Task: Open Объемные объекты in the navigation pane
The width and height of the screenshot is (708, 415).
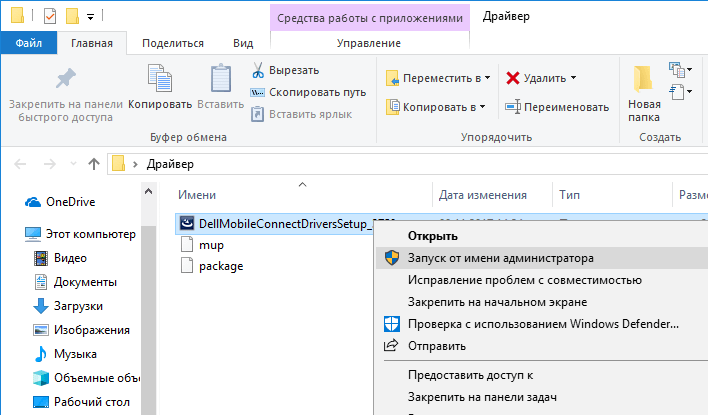Action: (97, 378)
